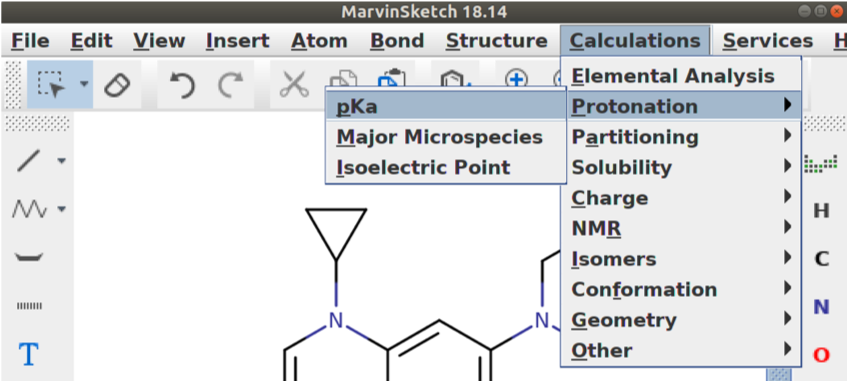Open selection tool dropdown arrow
This screenshot has height=381, width=847.
pos(84,84)
